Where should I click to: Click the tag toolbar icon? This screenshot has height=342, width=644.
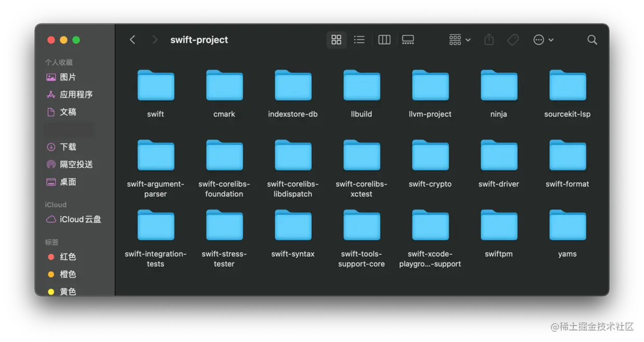[513, 40]
